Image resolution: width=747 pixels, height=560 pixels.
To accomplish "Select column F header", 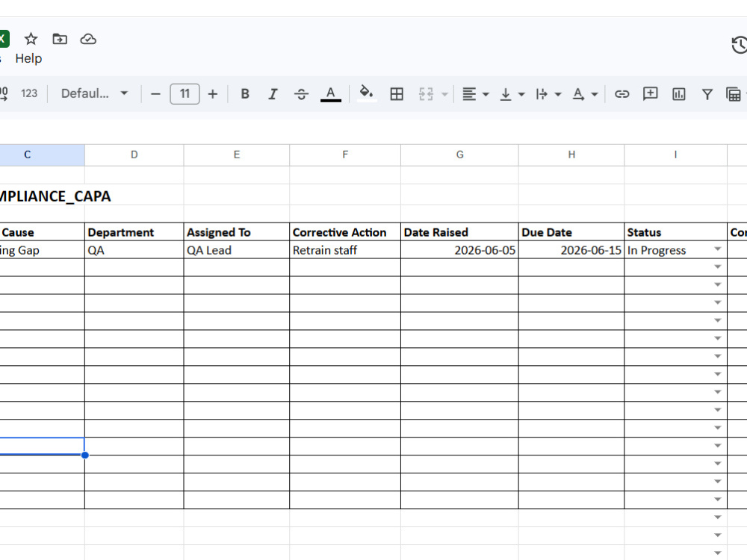I will 345,155.
